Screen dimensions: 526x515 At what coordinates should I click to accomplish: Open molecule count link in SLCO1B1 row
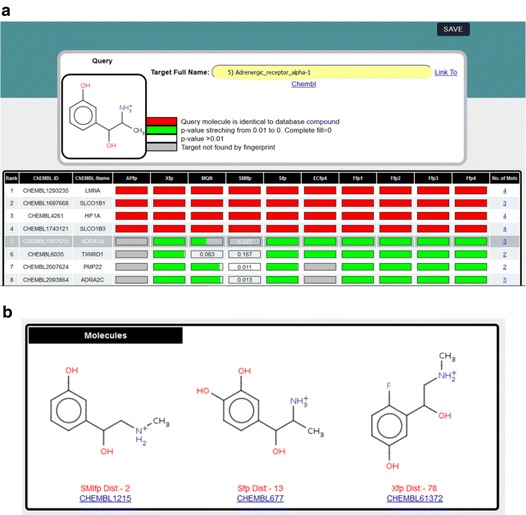(x=505, y=204)
